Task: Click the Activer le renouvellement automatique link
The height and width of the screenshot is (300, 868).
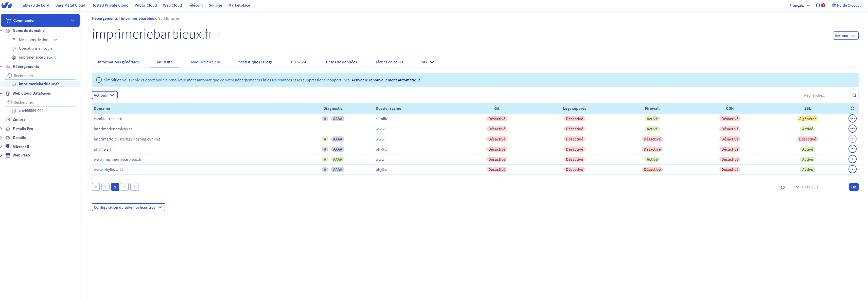Action: [386, 80]
